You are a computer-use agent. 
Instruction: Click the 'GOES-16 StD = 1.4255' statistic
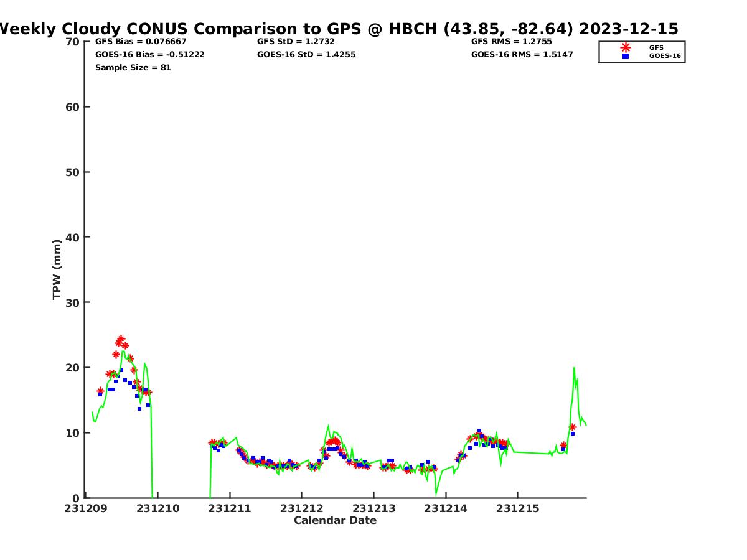tap(306, 54)
